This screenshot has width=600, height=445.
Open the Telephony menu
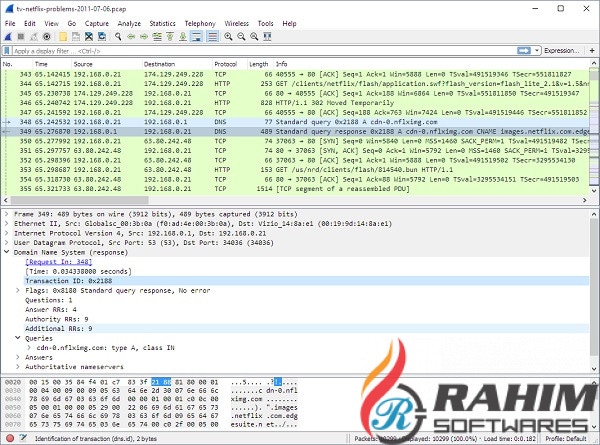click(200, 24)
